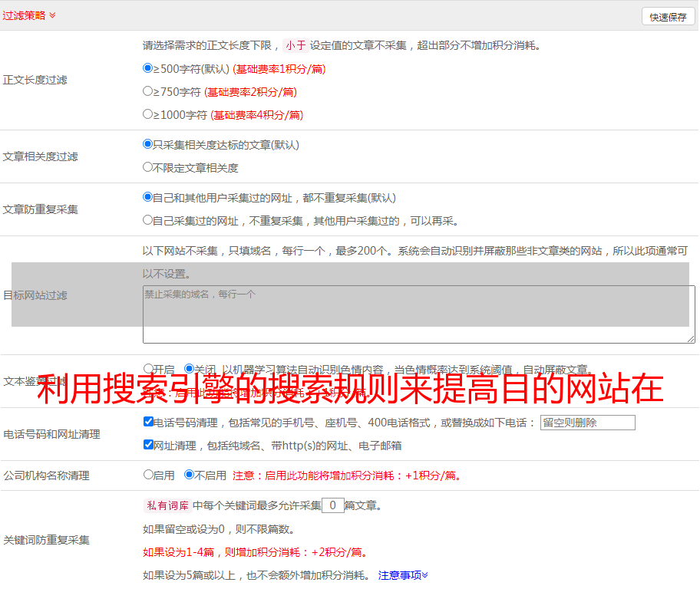The image size is (700, 589).
Task: Select ≥1000字符 length option
Action: tap(148, 114)
